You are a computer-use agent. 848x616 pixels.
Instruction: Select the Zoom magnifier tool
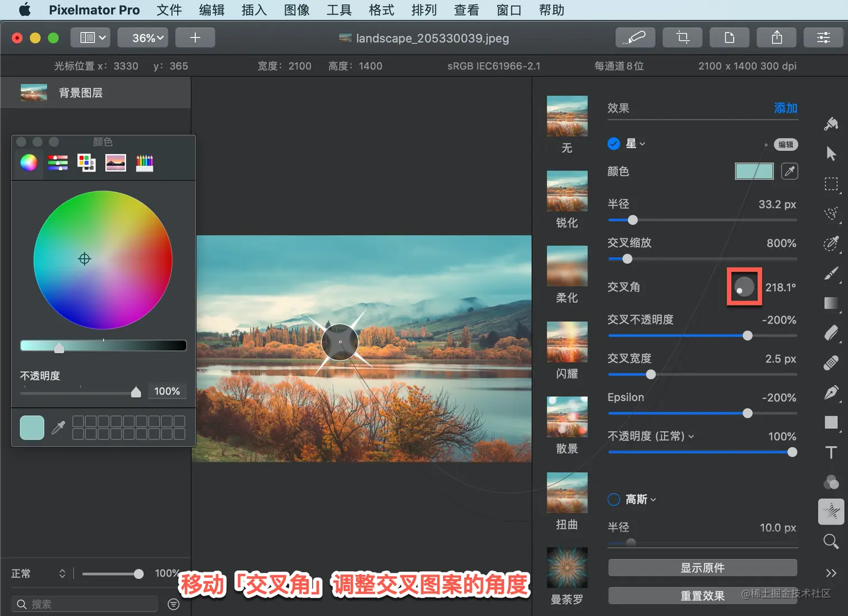click(x=831, y=541)
